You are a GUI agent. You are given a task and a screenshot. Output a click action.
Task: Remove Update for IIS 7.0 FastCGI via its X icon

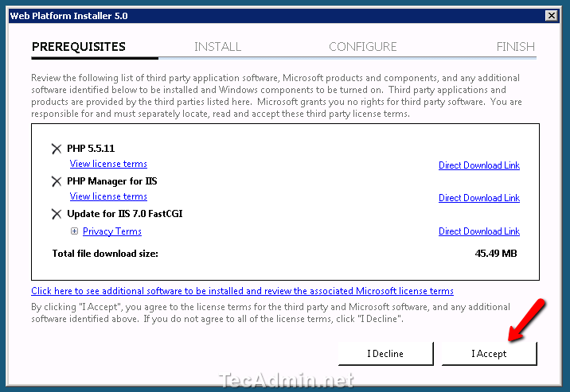click(56, 214)
